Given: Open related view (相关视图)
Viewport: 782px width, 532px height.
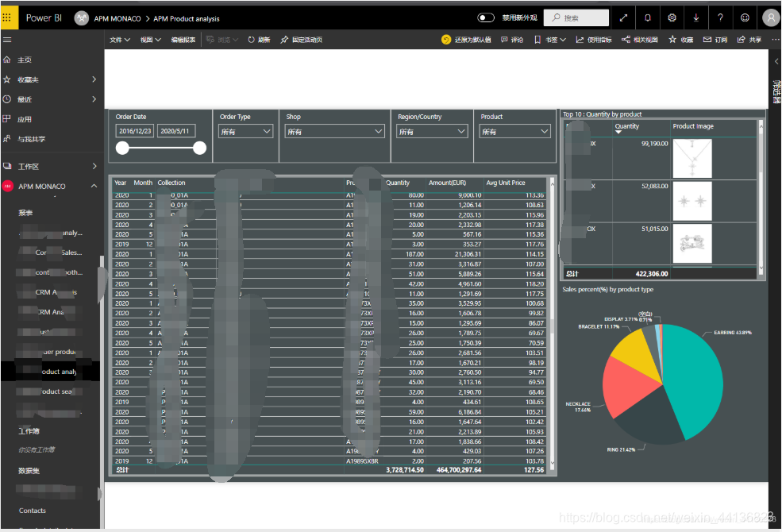Looking at the screenshot, I should click(640, 40).
